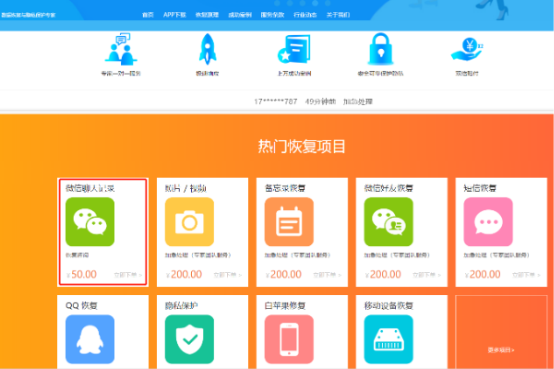Screen dimensions: 554x369
Task: Click the expert one-on-one service icon
Action: tap(121, 49)
